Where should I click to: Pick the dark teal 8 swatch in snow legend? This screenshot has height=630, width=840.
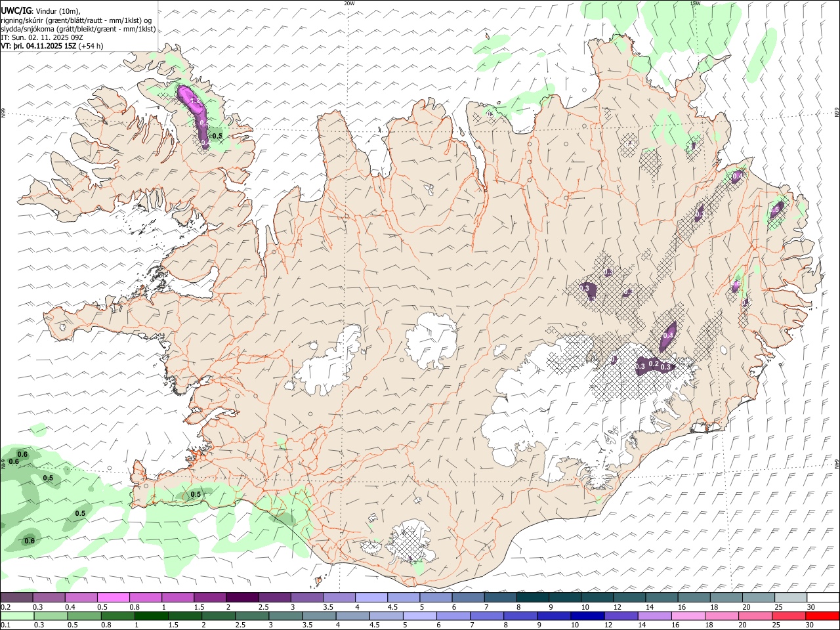pos(532,597)
